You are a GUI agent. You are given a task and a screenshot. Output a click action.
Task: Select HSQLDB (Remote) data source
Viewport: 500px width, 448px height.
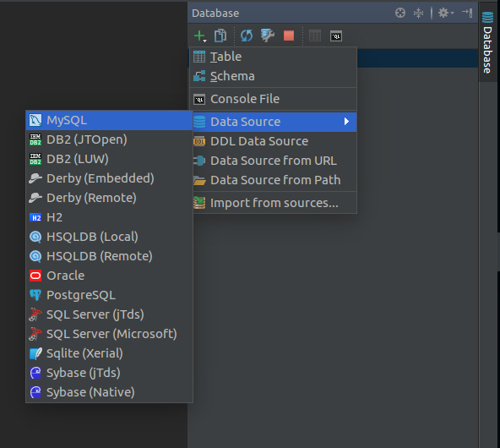click(110, 257)
